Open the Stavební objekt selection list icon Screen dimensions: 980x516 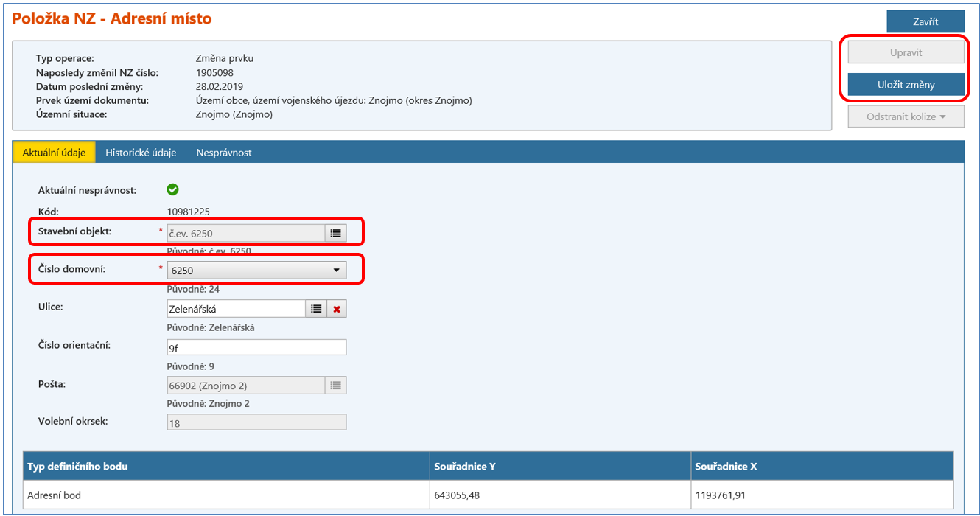click(x=335, y=233)
